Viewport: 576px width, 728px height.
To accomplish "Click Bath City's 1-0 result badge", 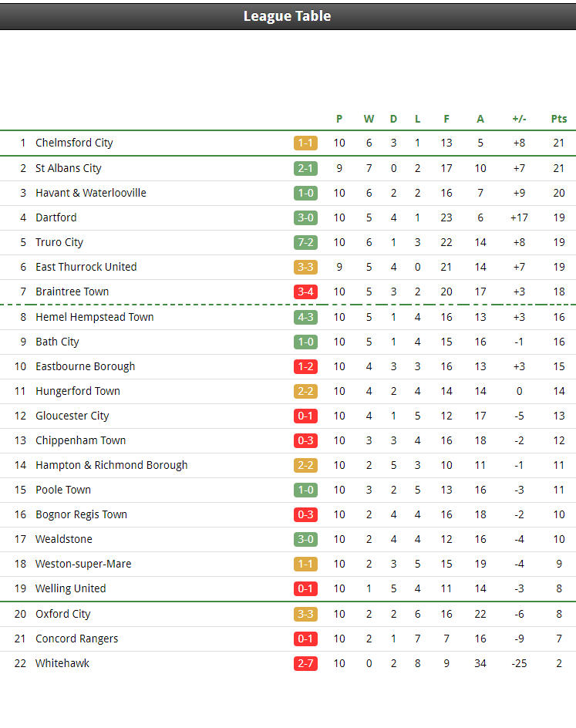I will (x=305, y=342).
